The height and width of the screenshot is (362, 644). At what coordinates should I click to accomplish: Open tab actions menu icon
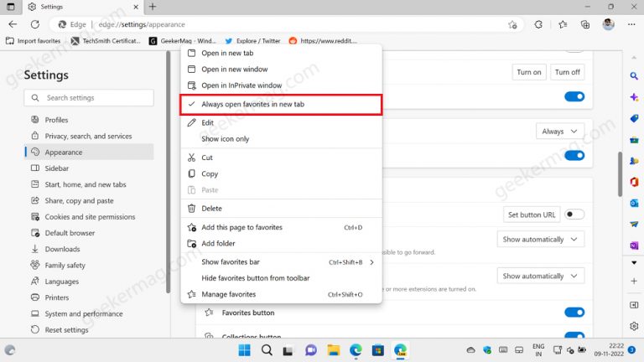(11, 7)
